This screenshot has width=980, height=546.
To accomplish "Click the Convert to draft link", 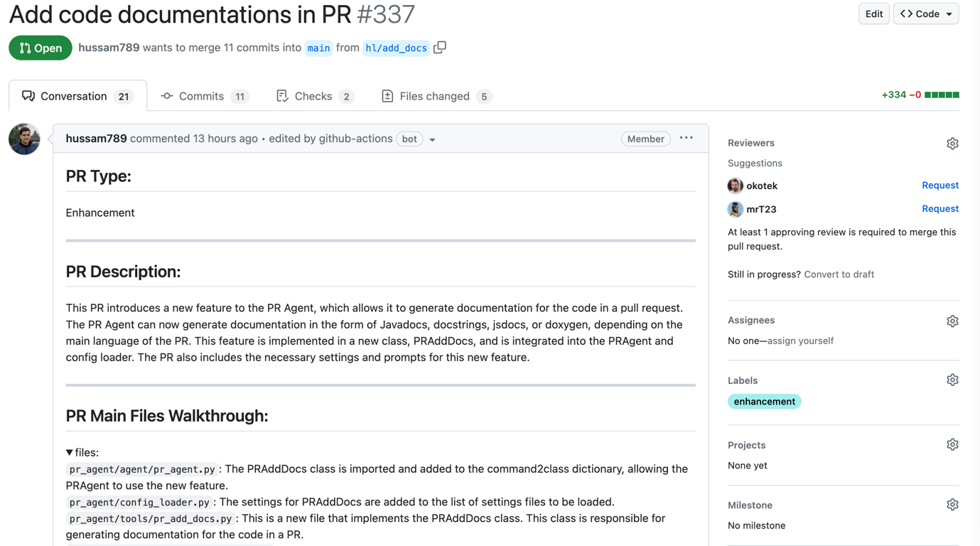I will (x=839, y=274).
